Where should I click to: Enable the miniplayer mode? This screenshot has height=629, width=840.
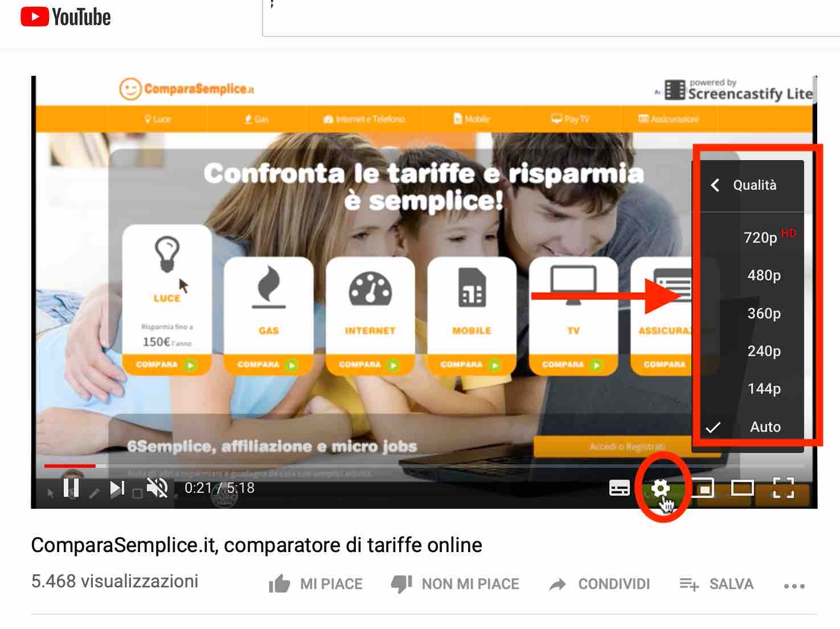[703, 488]
